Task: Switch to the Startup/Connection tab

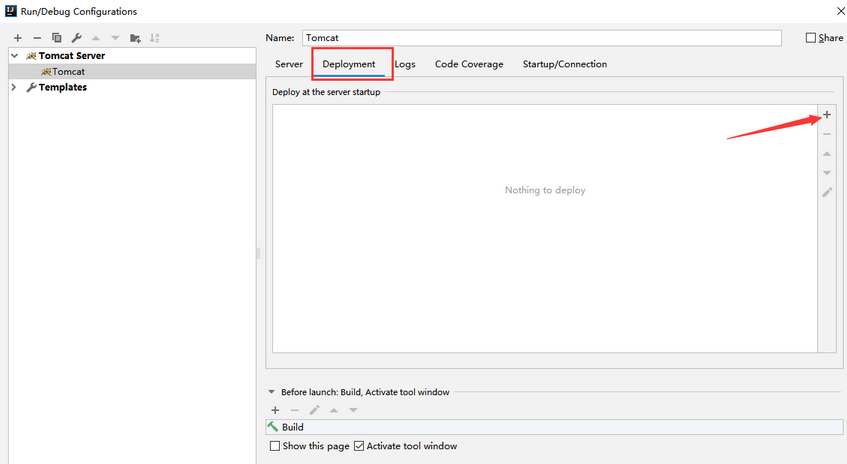Action: click(x=564, y=64)
